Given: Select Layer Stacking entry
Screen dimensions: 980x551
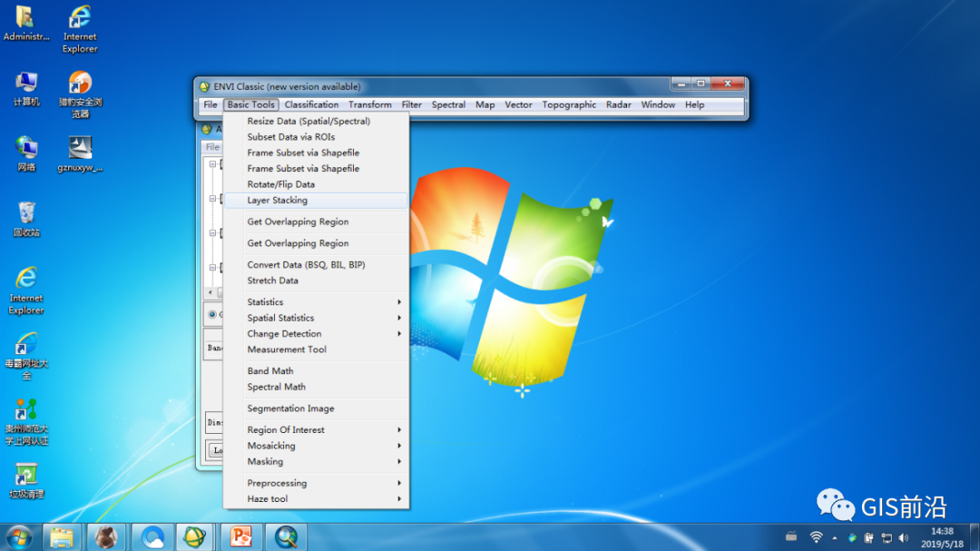Looking at the screenshot, I should click(316, 200).
